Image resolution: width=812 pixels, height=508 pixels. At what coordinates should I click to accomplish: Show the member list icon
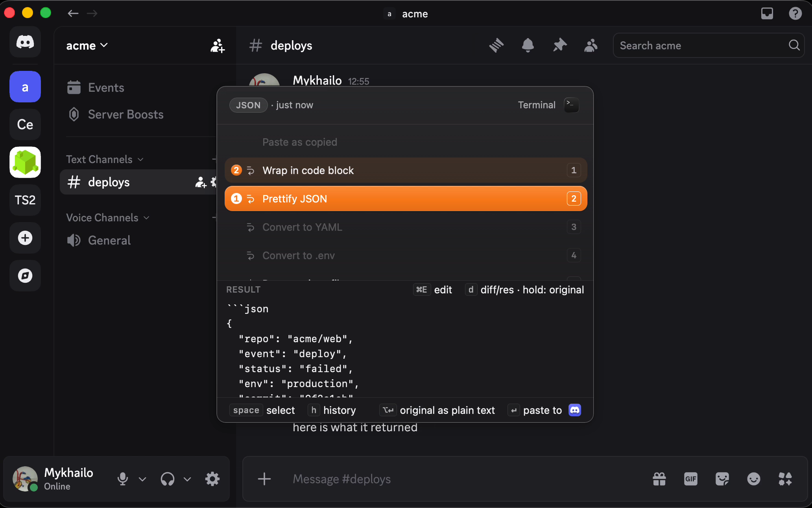click(591, 45)
